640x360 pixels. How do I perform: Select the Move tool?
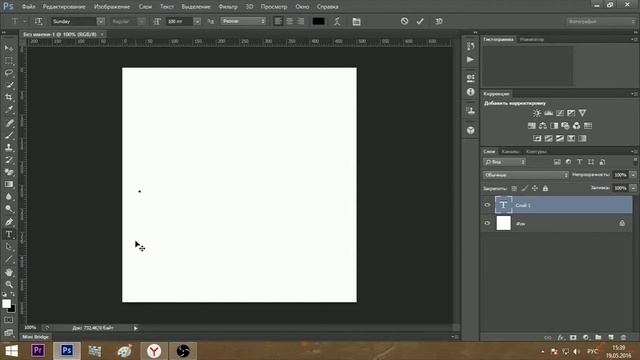tap(9, 48)
